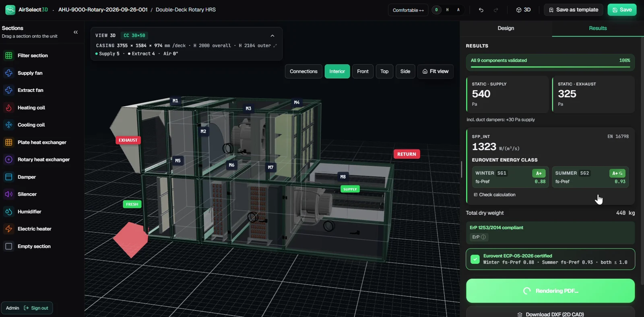Screen dimensions: 644x317
Task: Select the Rotary heat exchanger icon
Action: coord(8,160)
